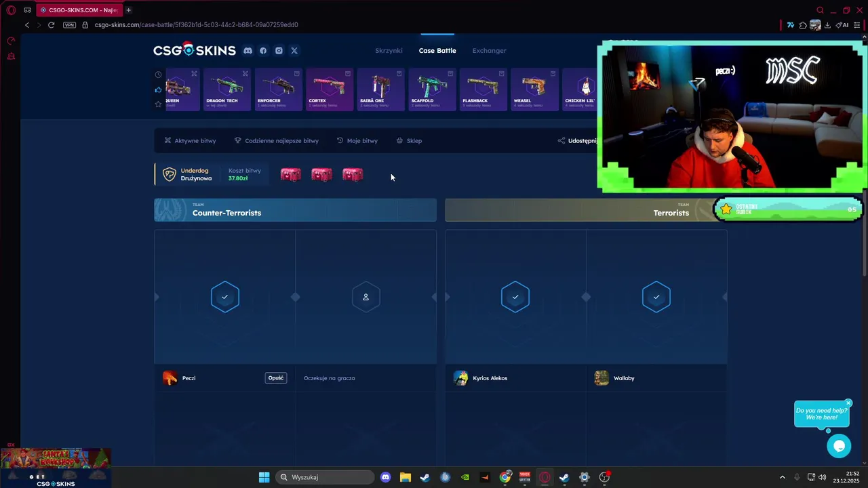Share the battle via Udostępnij

[578, 141]
